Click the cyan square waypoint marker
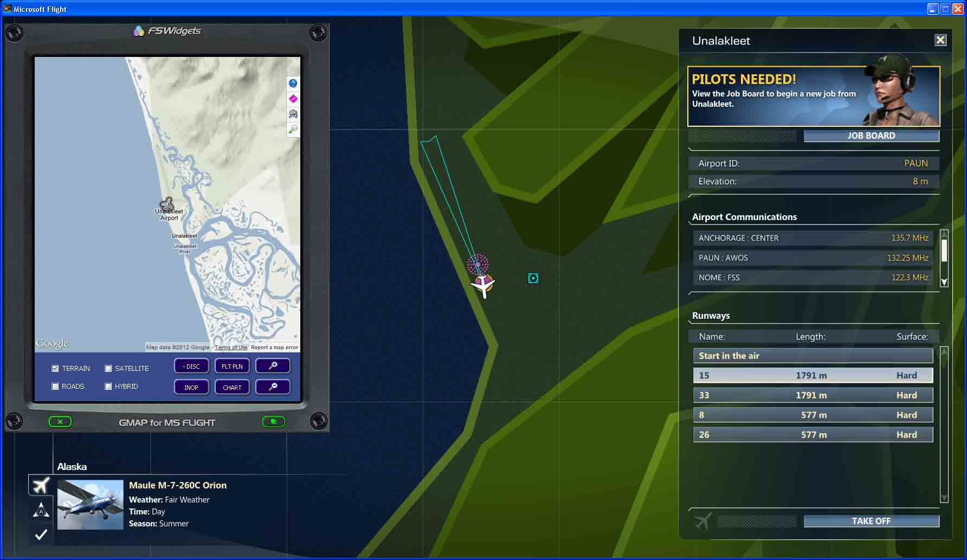Viewport: 967px width, 560px height. click(533, 278)
